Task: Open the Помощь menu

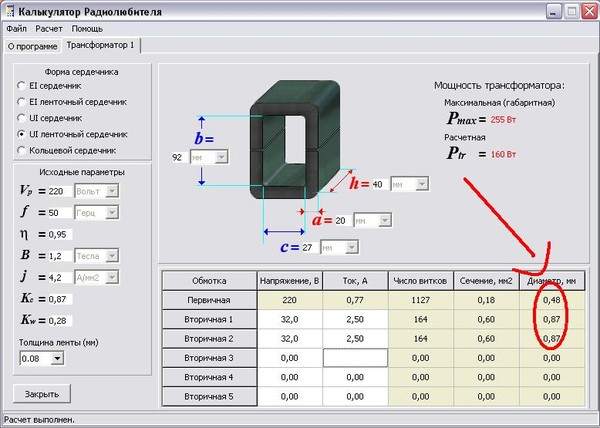Action: click(x=87, y=29)
